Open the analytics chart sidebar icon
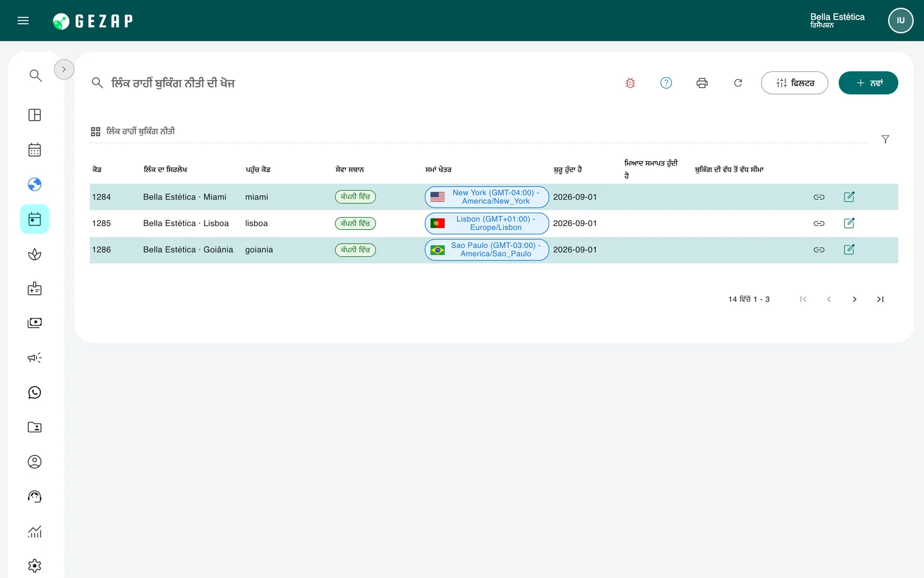This screenshot has width=924, height=578. pos(35,531)
